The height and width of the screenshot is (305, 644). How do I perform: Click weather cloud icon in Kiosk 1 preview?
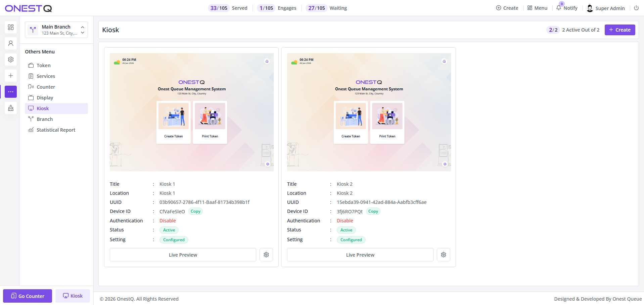click(117, 62)
